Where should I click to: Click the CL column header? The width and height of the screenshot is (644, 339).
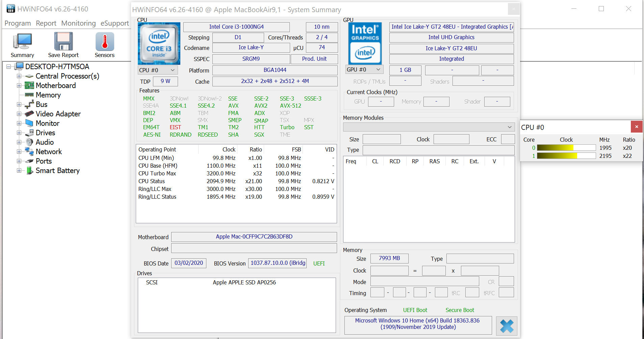[375, 161]
